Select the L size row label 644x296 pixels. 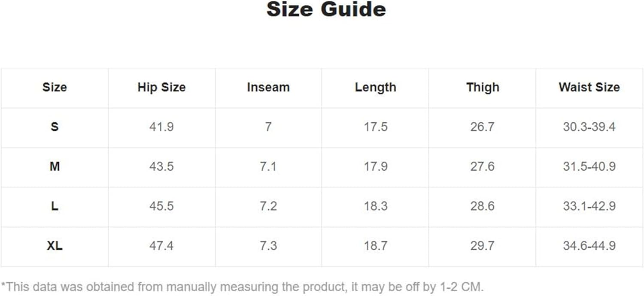pos(55,206)
